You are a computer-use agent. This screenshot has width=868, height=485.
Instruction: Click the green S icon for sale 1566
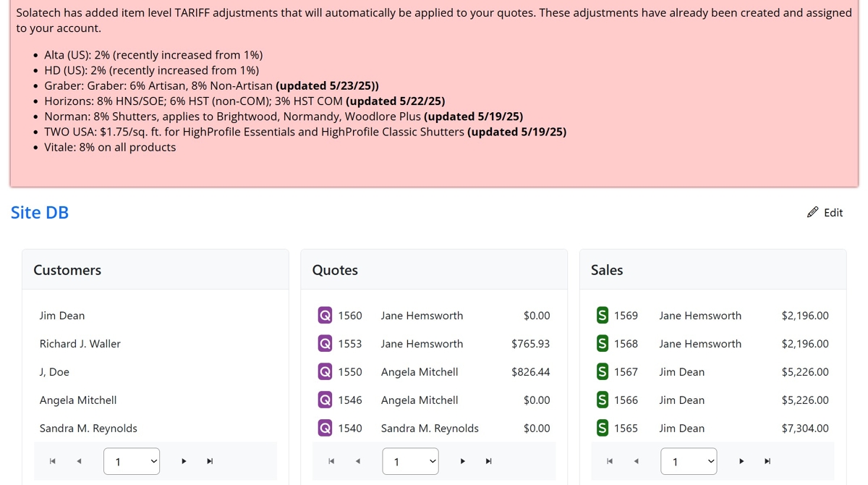pos(602,400)
